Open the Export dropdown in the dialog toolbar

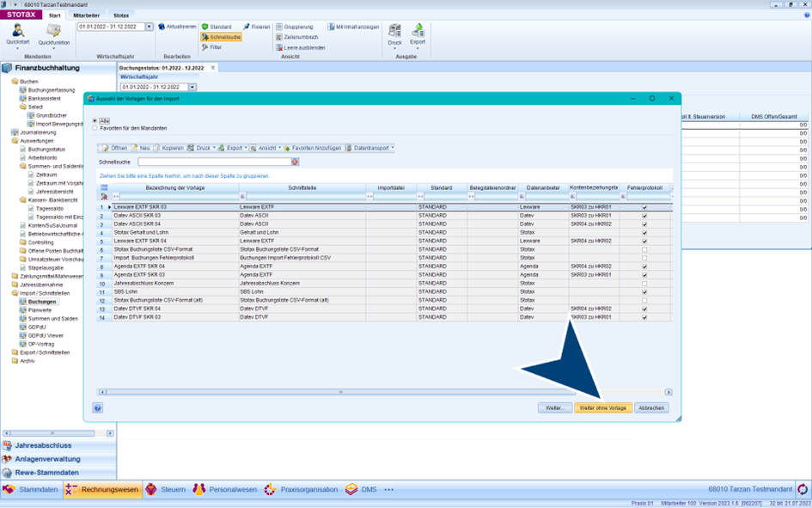[246, 148]
